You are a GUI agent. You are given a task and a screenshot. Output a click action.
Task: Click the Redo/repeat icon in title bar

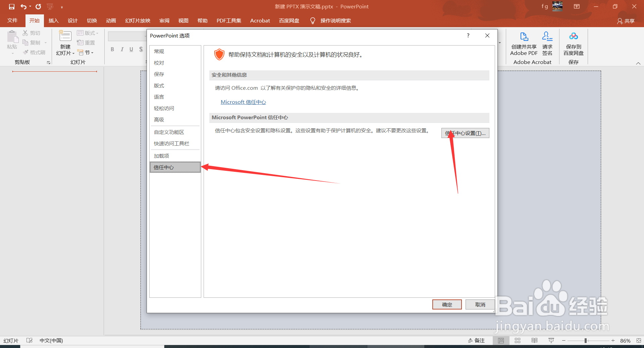click(38, 7)
